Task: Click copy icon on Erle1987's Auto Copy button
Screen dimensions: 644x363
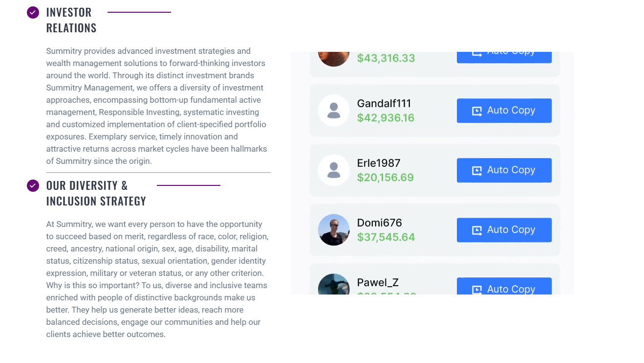Action: [x=477, y=171]
